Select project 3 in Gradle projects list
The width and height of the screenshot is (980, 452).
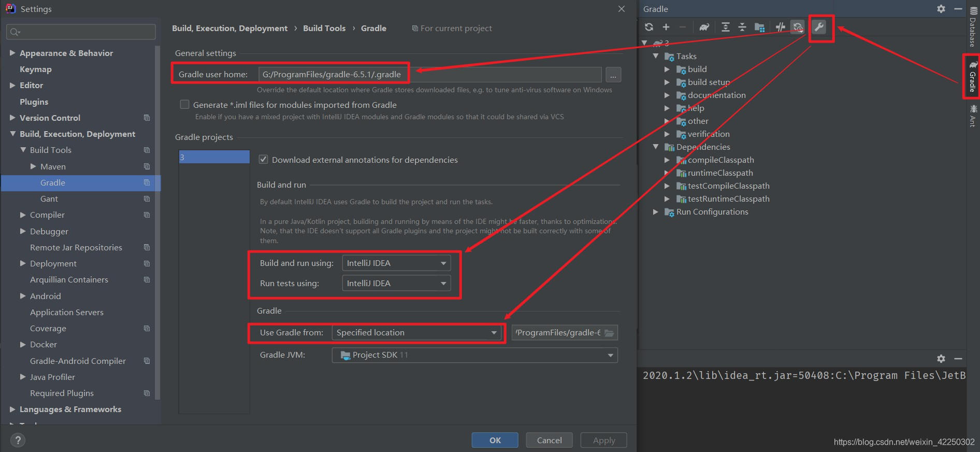(214, 157)
